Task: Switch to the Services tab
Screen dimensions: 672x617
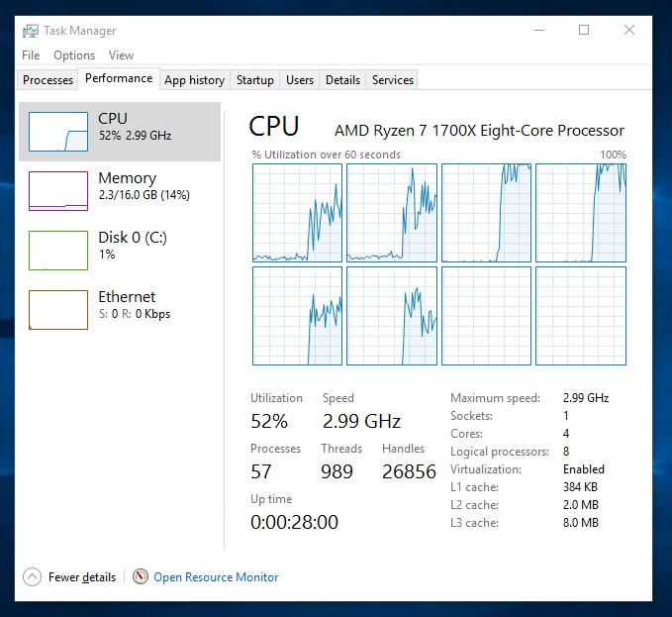Action: (393, 80)
